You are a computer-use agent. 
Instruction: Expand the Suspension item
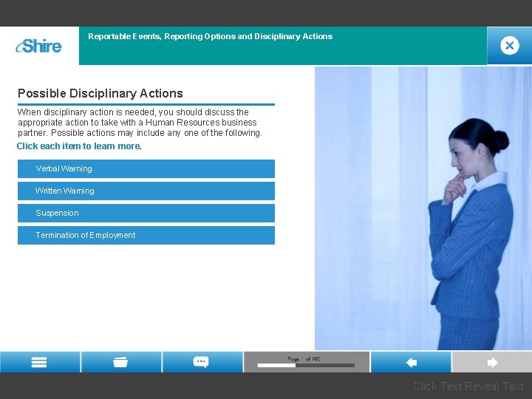146,213
